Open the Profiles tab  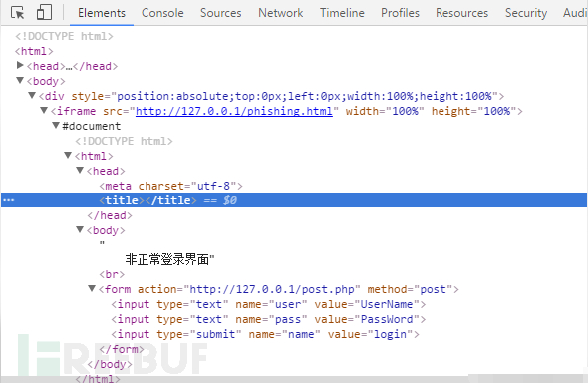pos(400,13)
